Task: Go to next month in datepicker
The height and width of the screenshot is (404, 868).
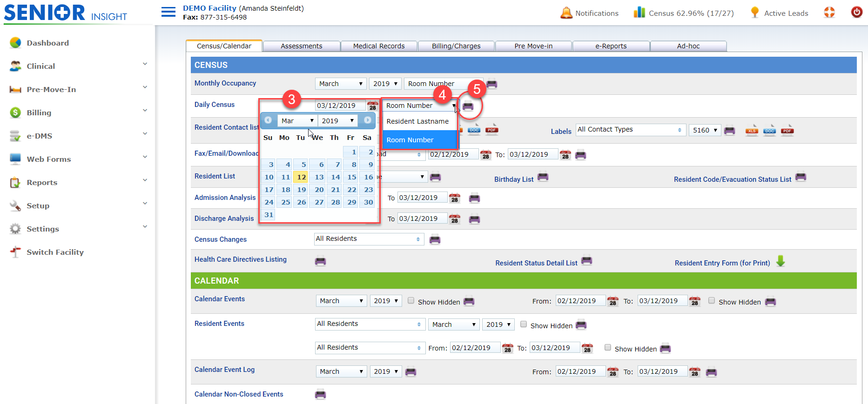Action: (x=368, y=120)
